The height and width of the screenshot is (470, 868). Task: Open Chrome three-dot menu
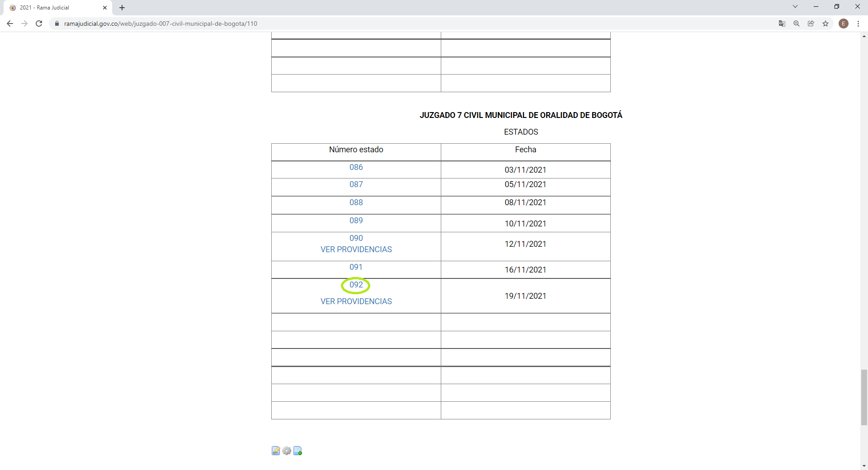coord(858,23)
